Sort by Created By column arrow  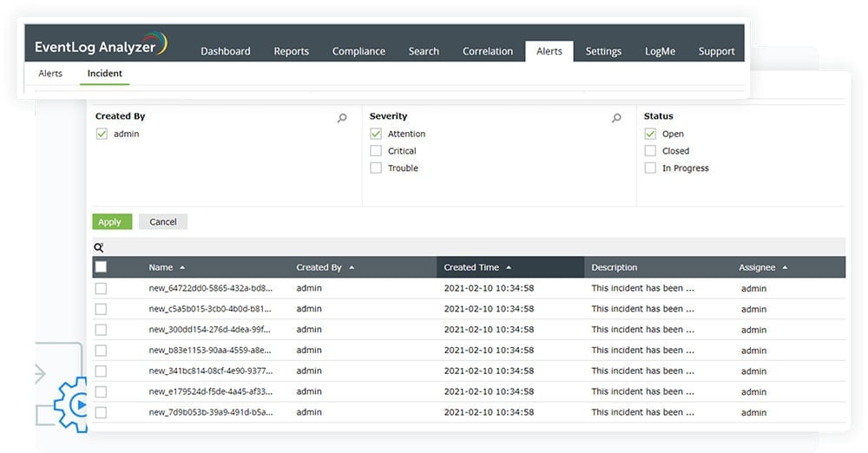352,267
